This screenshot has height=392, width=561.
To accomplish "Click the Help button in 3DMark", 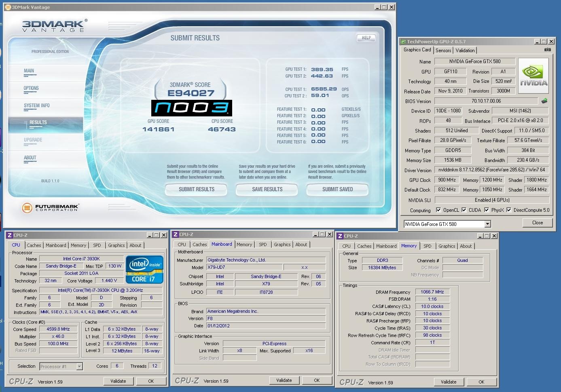I will pos(366,38).
